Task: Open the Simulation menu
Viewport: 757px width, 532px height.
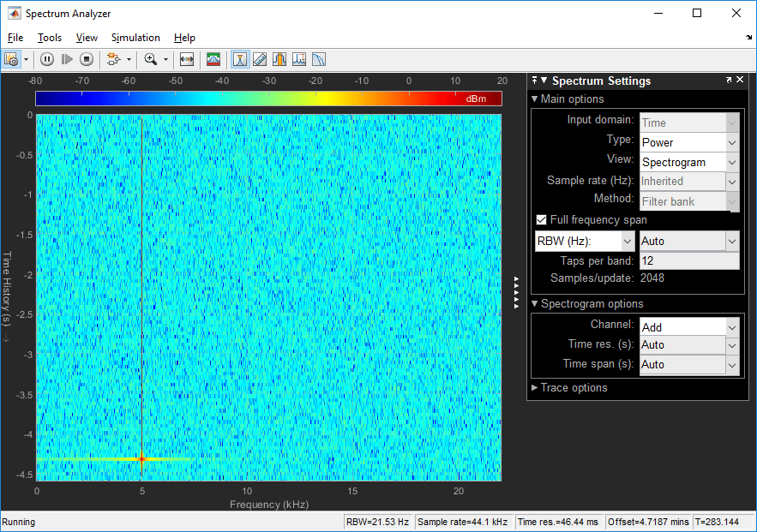Action: (x=135, y=38)
